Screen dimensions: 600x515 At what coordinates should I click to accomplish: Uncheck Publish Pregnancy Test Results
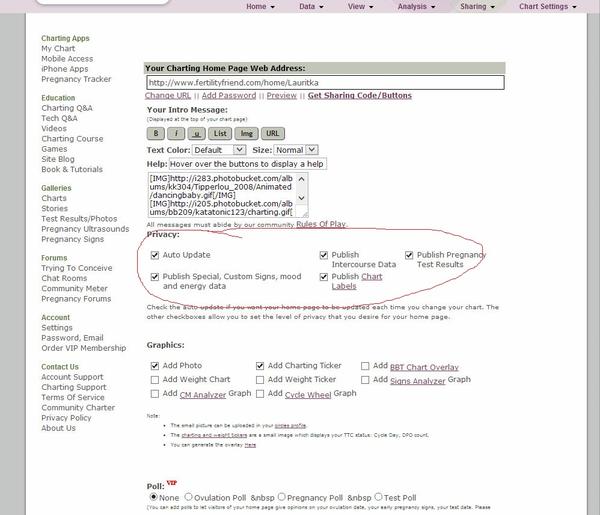point(409,255)
